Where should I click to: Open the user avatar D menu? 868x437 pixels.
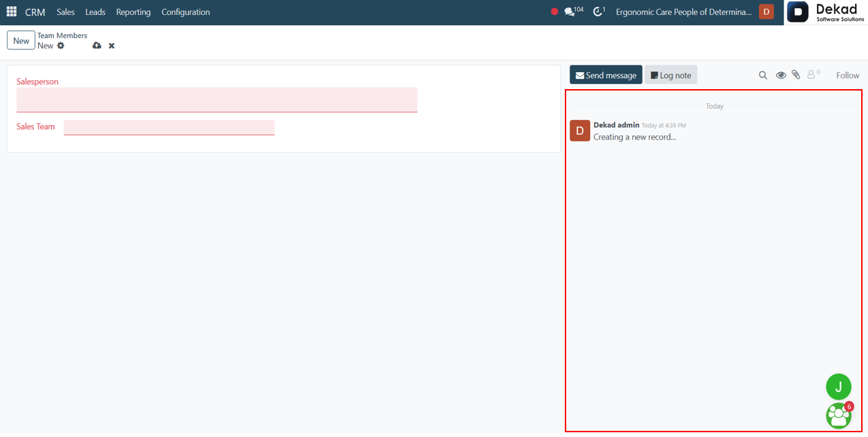(766, 12)
